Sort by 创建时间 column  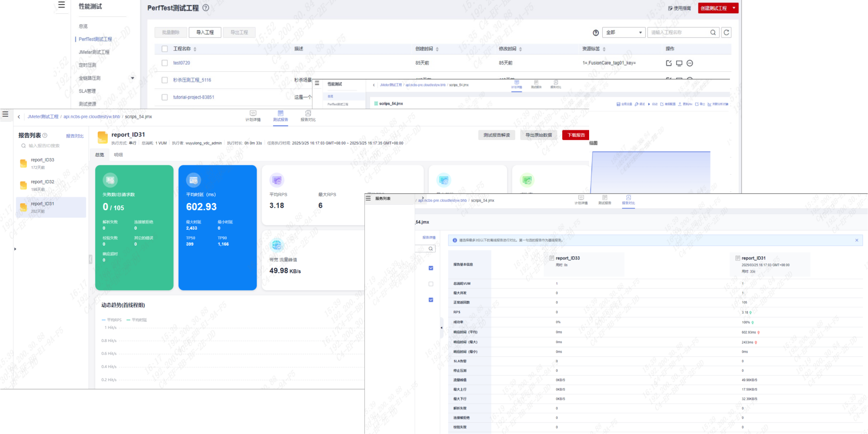(437, 49)
